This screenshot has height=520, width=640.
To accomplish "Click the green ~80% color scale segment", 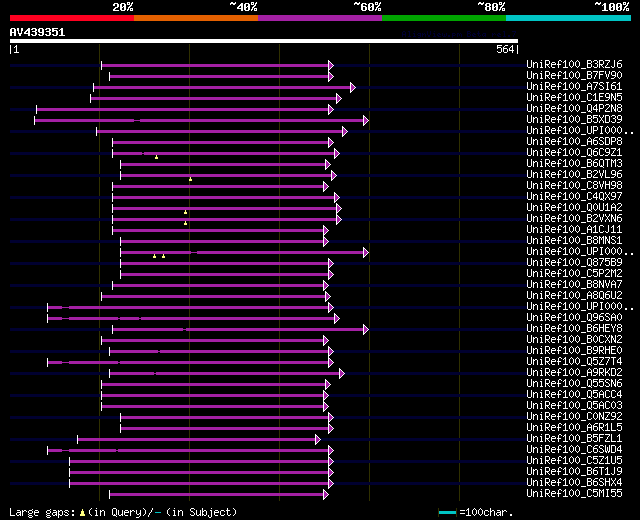I will click(x=444, y=18).
